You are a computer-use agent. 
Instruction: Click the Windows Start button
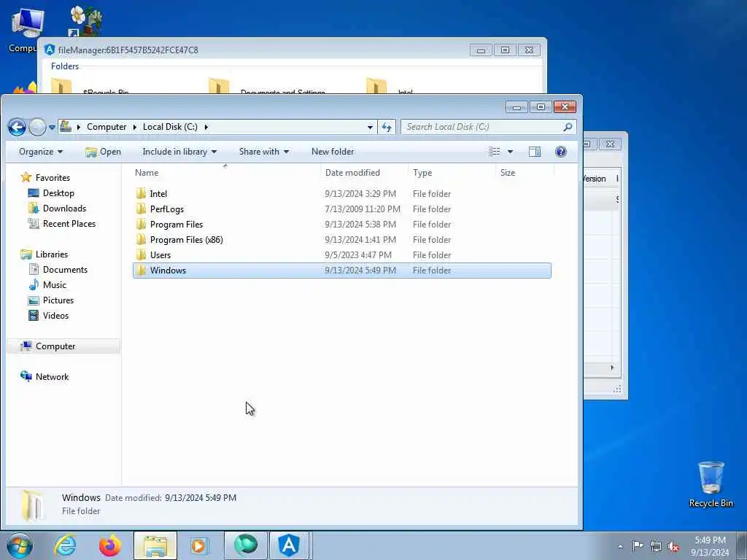20,545
